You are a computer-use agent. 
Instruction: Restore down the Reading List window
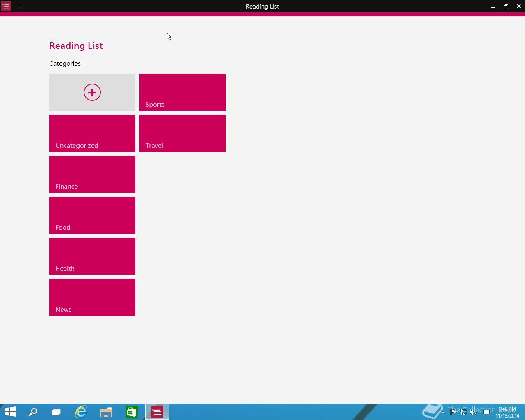pos(506,6)
